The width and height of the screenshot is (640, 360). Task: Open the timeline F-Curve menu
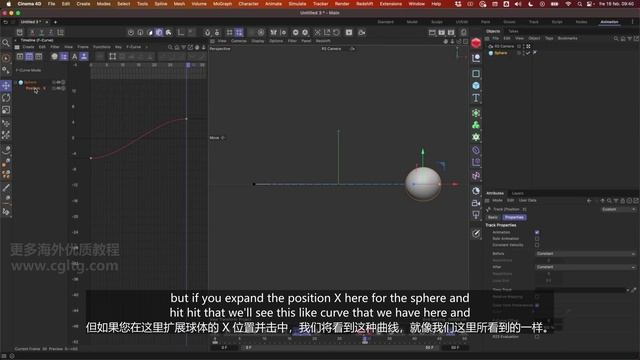click(133, 47)
